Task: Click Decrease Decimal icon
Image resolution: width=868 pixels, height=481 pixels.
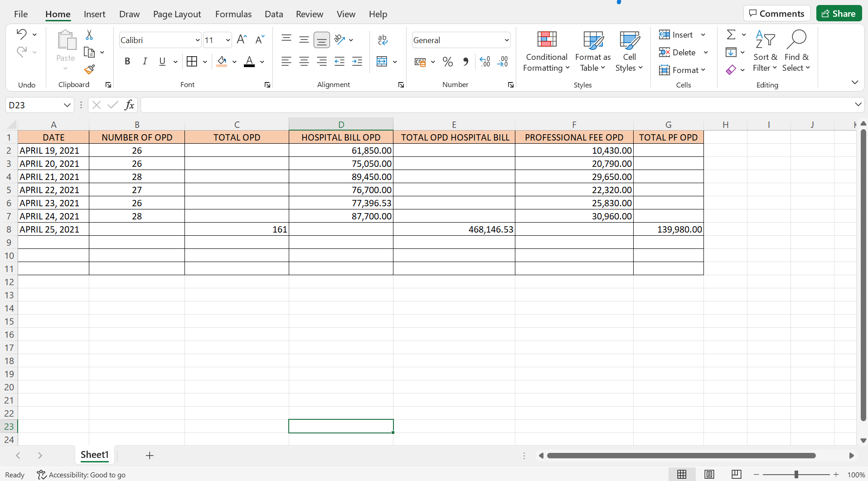Action: click(x=503, y=62)
